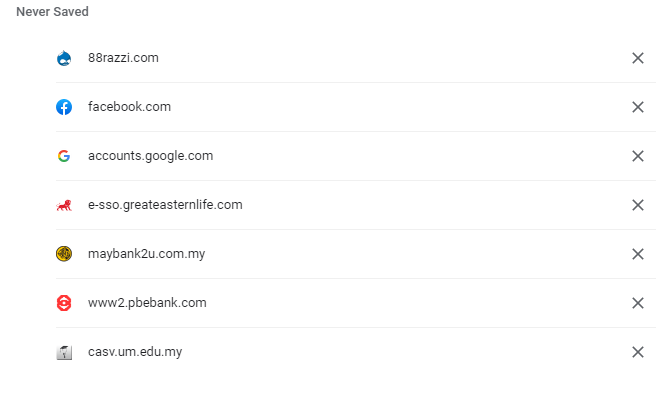Remove e-sso.greateasternlife.com entry with X
The width and height of the screenshot is (672, 408).
pos(638,205)
